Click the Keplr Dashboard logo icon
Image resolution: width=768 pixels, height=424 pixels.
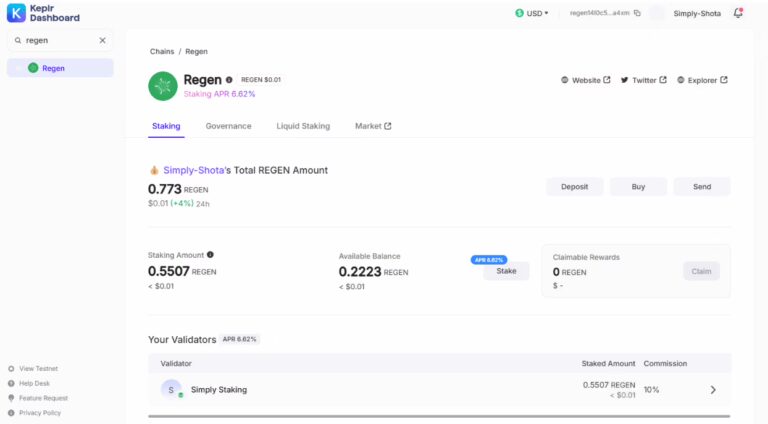[x=16, y=13]
